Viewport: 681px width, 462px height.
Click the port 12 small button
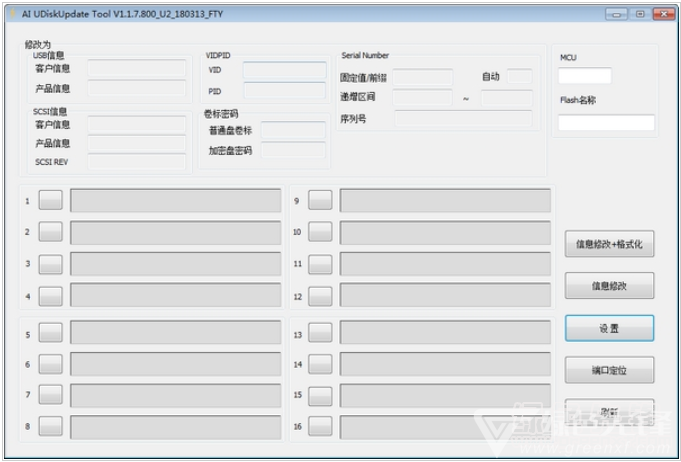pyautogui.click(x=320, y=296)
